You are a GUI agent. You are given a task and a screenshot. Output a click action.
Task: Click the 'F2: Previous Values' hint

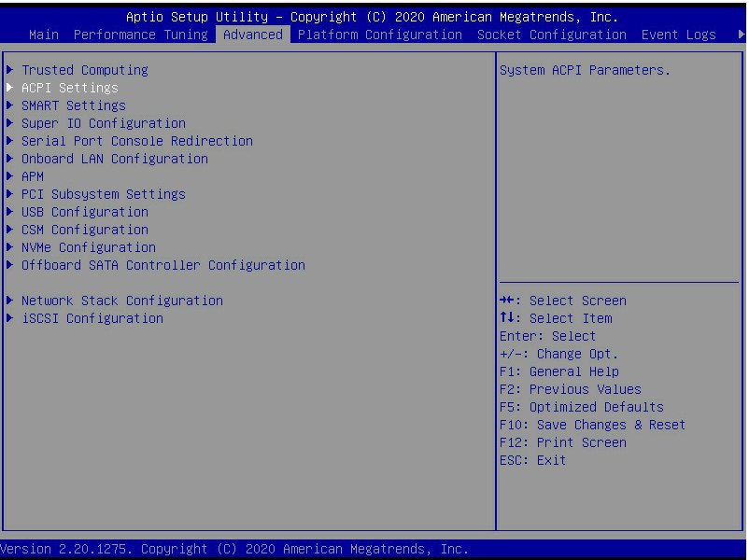[571, 389]
